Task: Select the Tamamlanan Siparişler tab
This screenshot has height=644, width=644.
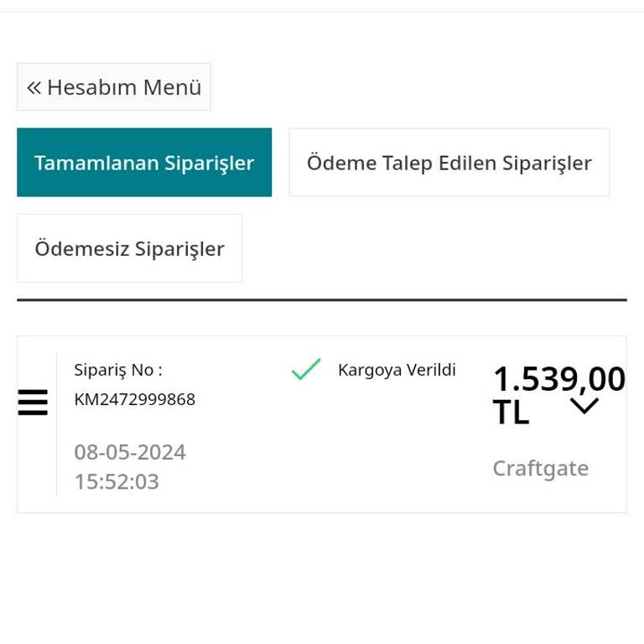Action: coord(144,163)
